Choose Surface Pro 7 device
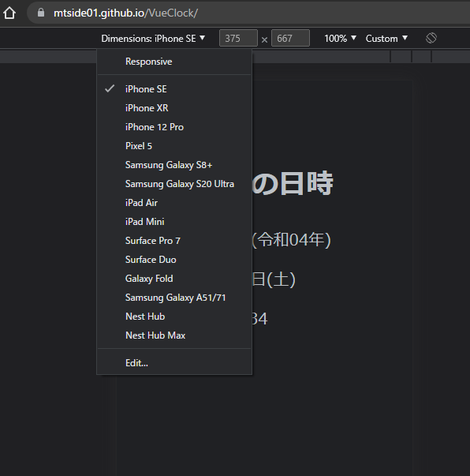This screenshot has height=476, width=470. click(x=174, y=241)
